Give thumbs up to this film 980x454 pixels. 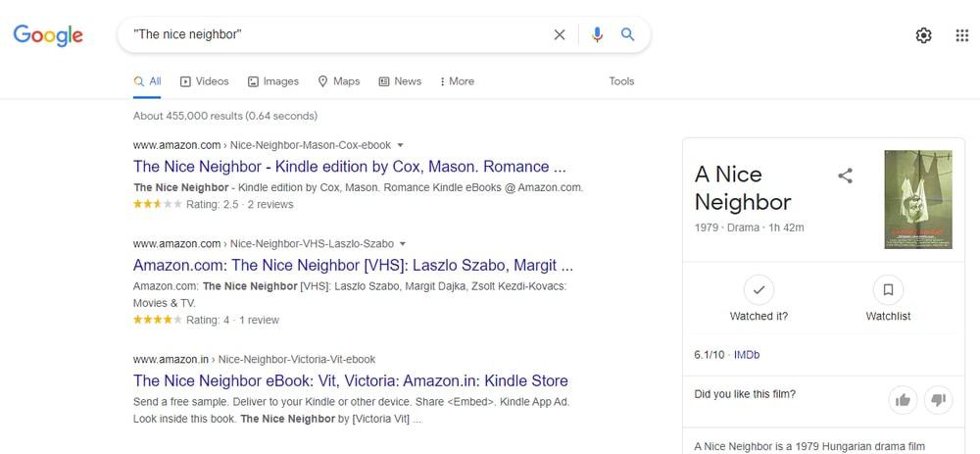click(903, 400)
